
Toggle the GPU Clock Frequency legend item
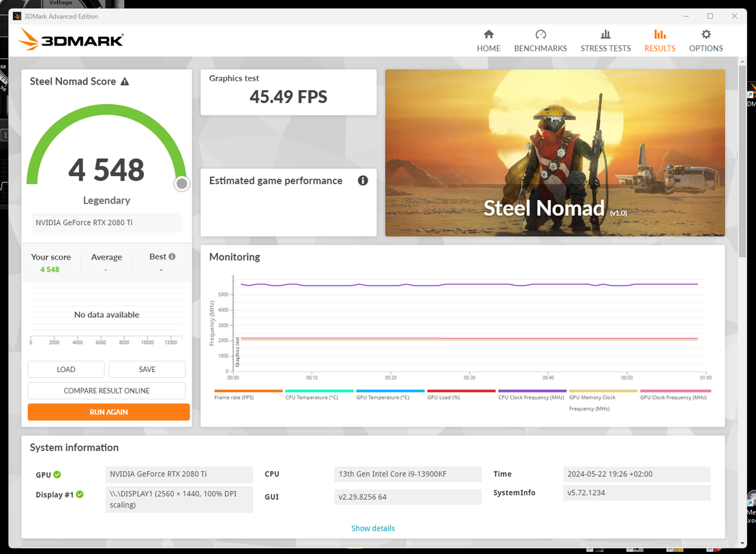point(674,395)
